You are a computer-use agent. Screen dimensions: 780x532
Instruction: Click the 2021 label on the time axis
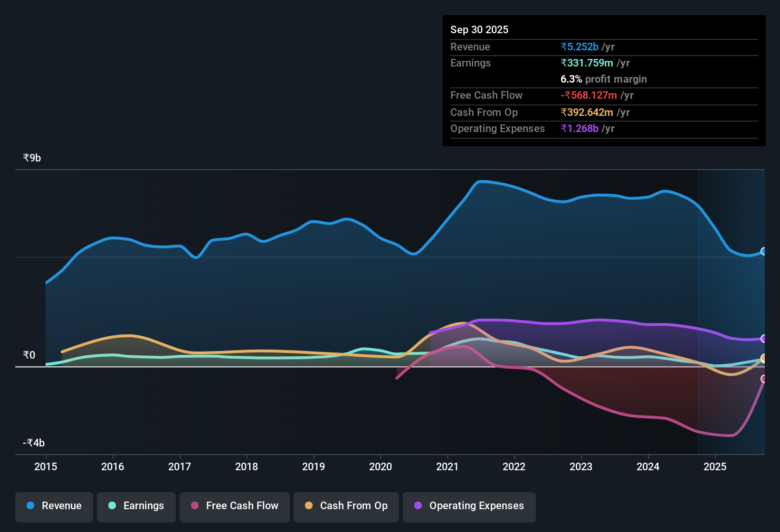tap(447, 467)
